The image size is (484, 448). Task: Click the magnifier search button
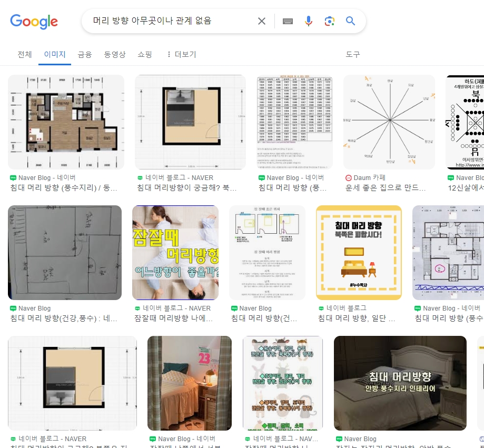point(350,21)
